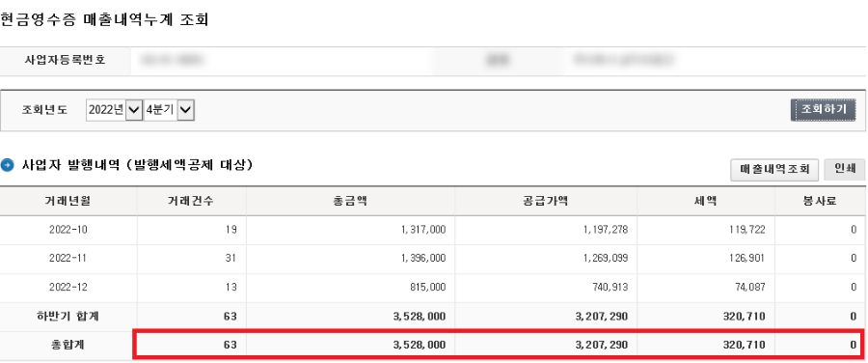
Task: Click the blue arrow icon beside 사업자 발행내역
Action: [7, 164]
